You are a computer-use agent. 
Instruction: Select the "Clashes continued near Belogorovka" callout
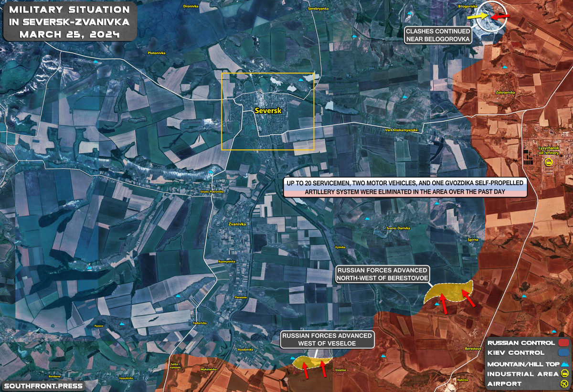pos(438,35)
